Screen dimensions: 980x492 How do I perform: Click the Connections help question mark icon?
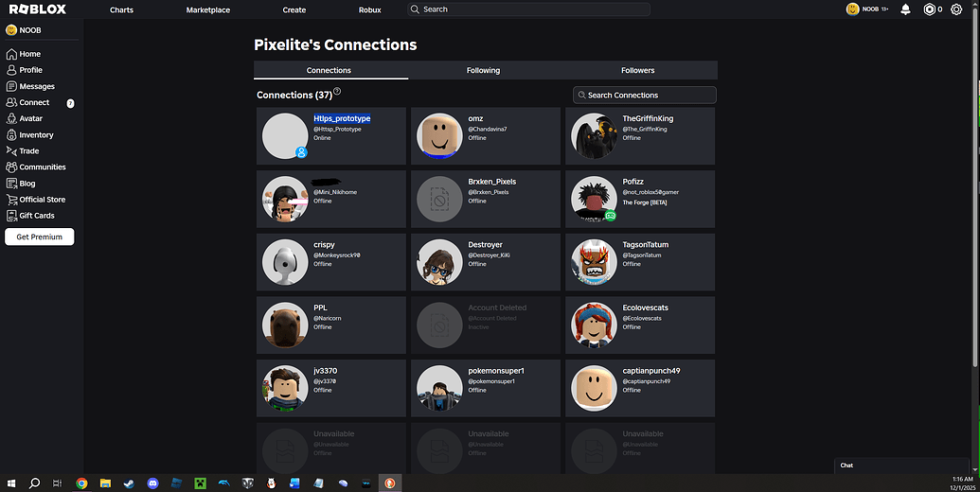tap(337, 91)
